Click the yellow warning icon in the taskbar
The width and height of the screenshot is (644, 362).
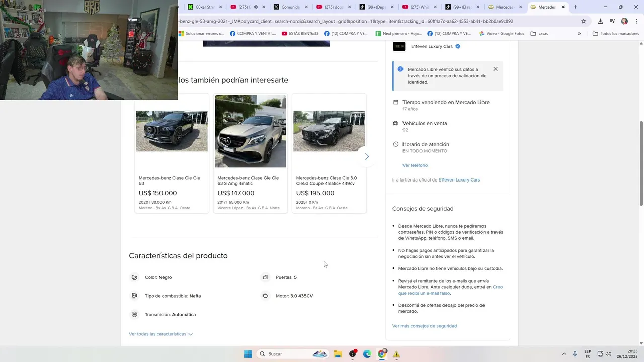click(x=396, y=354)
